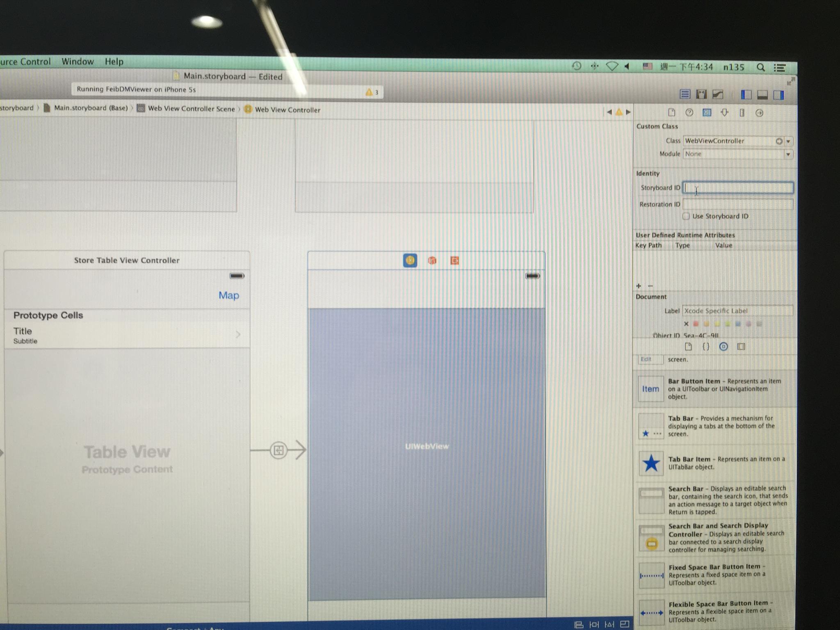Select Search Bar object in library

[x=714, y=500]
